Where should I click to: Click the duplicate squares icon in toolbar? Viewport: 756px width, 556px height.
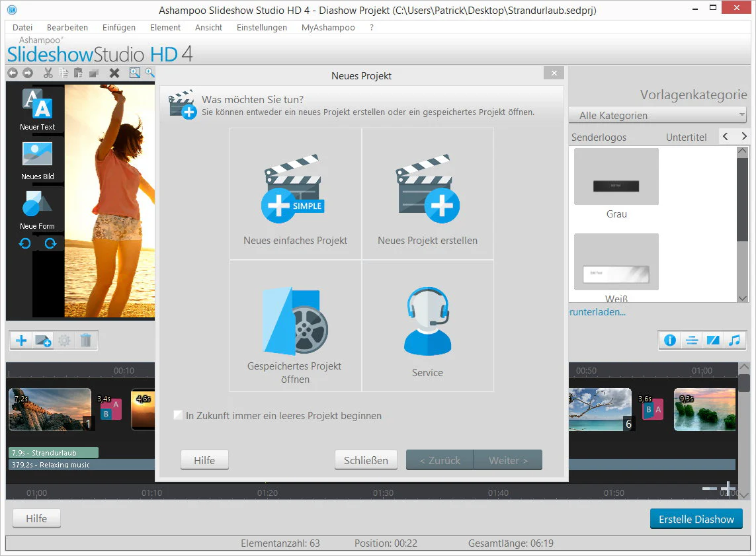click(x=94, y=73)
